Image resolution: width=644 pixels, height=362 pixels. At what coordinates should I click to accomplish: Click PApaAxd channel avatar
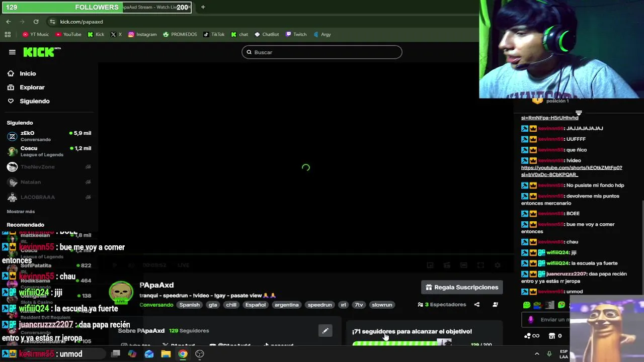pos(121,294)
